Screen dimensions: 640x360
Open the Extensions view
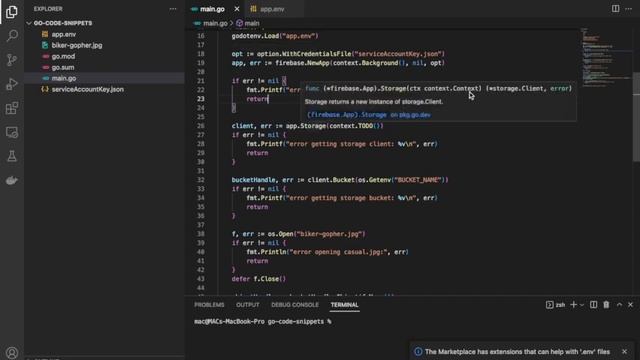point(12,108)
